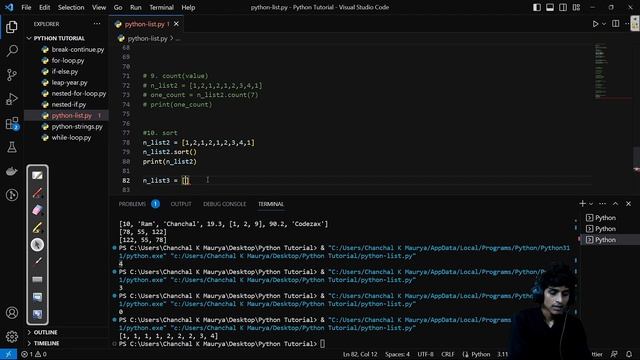Screen dimensions: 640x360
Task: Open the new terminal launch profile dropdown
Action: pos(591,204)
